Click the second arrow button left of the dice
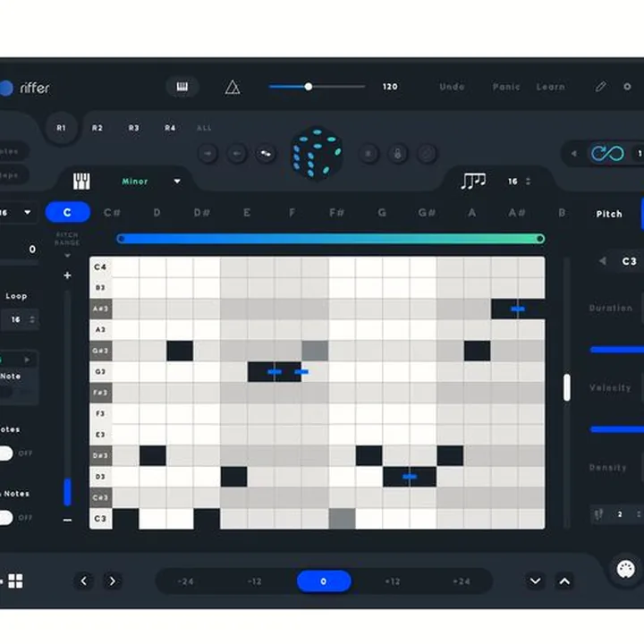The image size is (644, 644). [237, 154]
